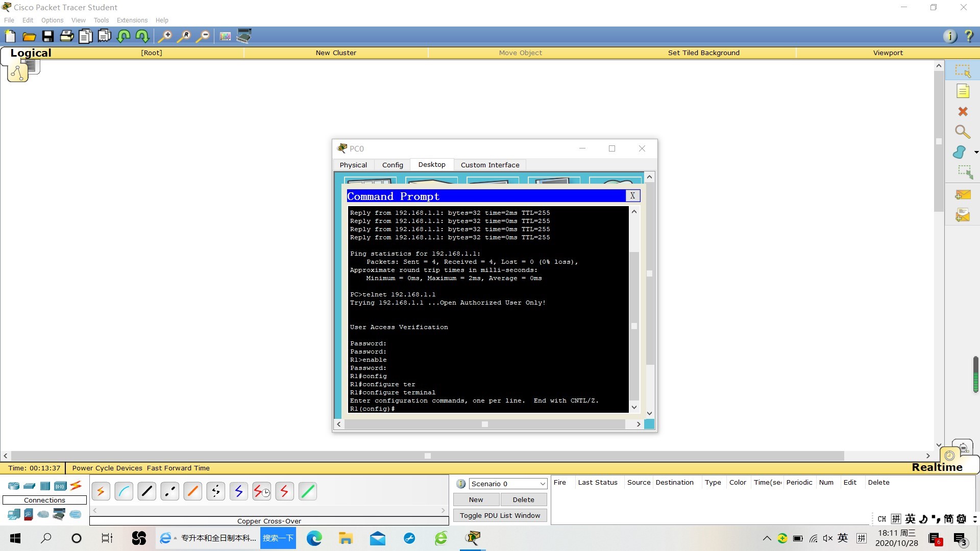This screenshot has width=980, height=551.
Task: Click Set Tiled Background
Action: (703, 53)
